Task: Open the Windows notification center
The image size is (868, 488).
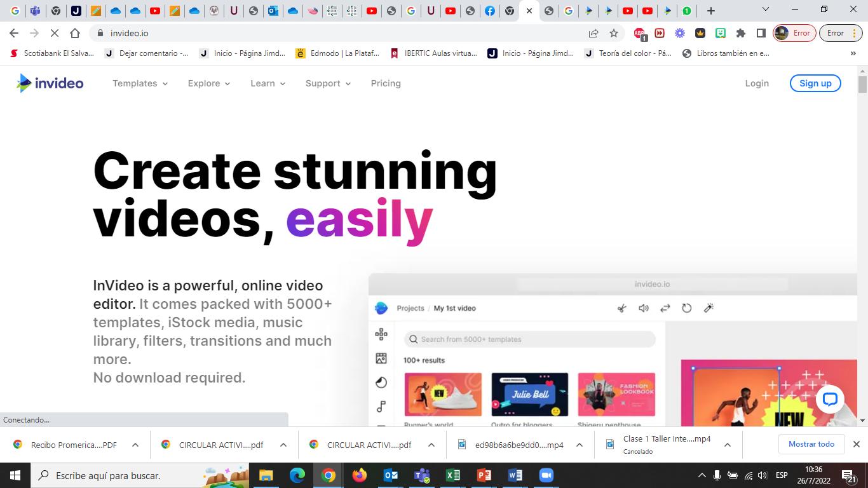Action: point(848,475)
